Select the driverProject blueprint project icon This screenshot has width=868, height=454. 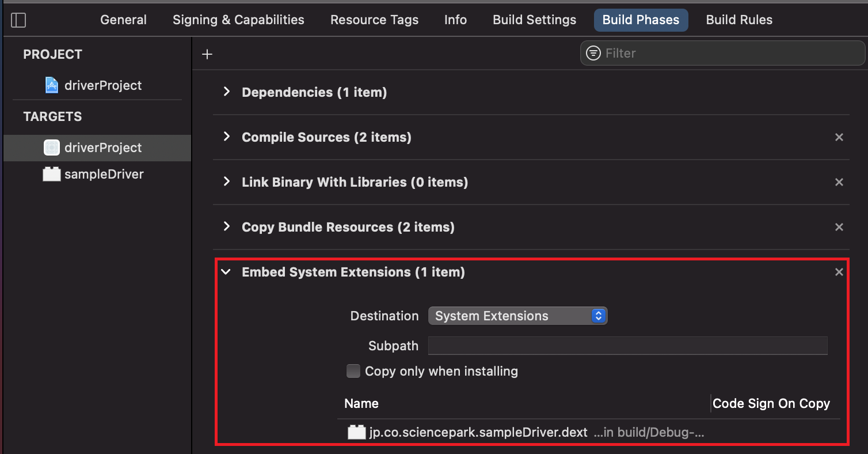click(52, 85)
